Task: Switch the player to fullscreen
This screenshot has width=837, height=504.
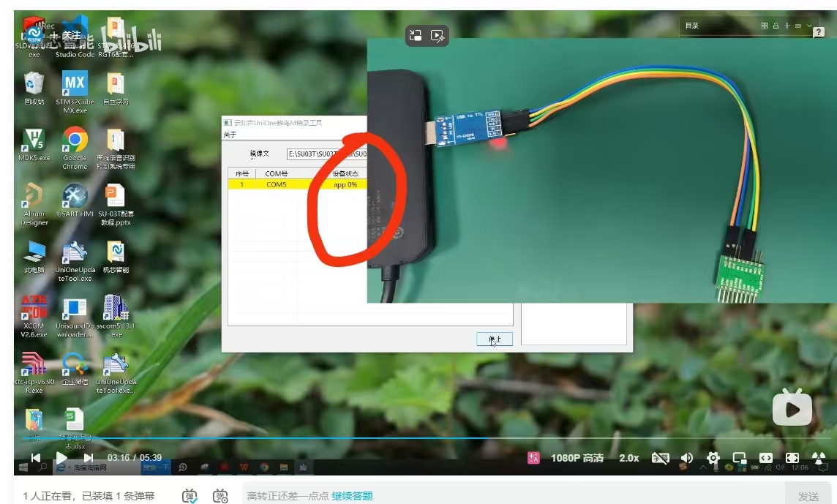Action: [792, 458]
